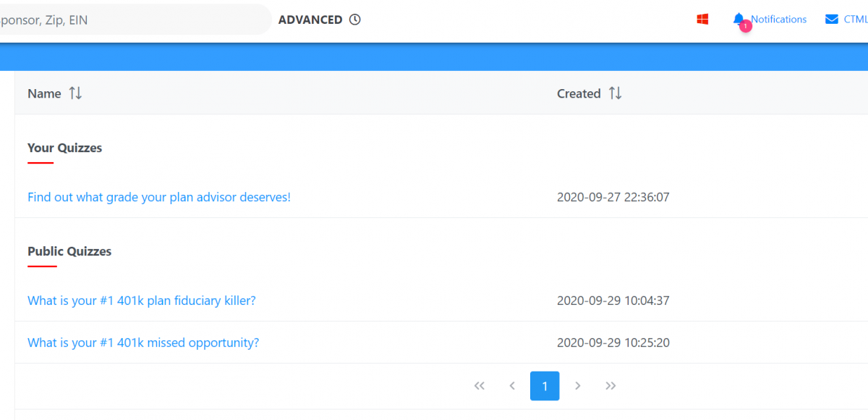868x420 pixels.
Task: Jump to last page with double-right arrows
Action: tap(610, 386)
